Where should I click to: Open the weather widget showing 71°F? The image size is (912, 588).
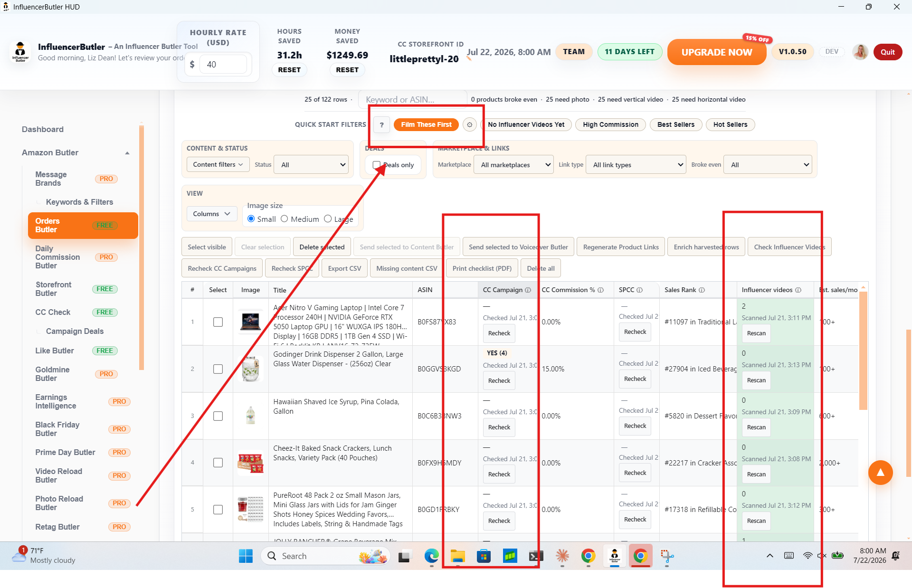tap(44, 556)
